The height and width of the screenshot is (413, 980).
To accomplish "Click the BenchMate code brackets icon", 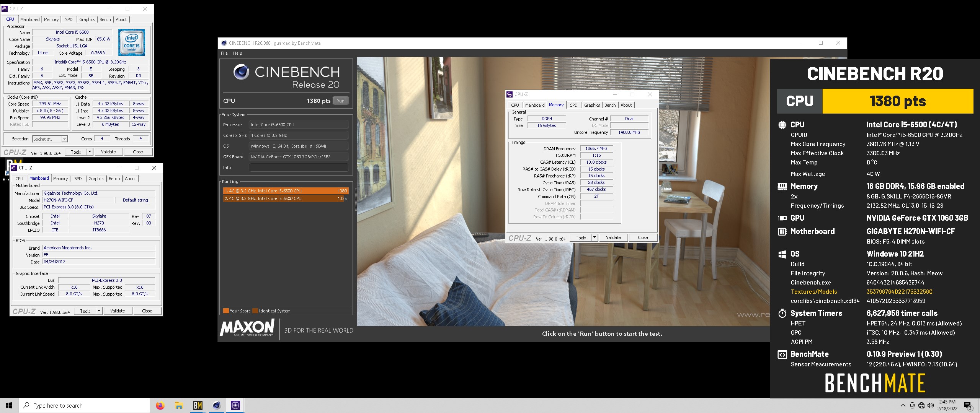I will (782, 354).
